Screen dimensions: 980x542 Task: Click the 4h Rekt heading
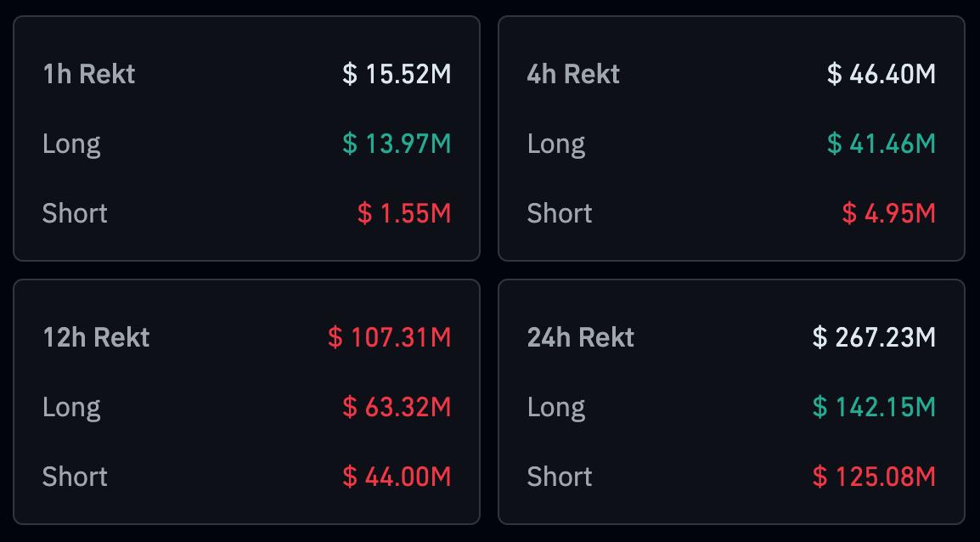tap(573, 75)
